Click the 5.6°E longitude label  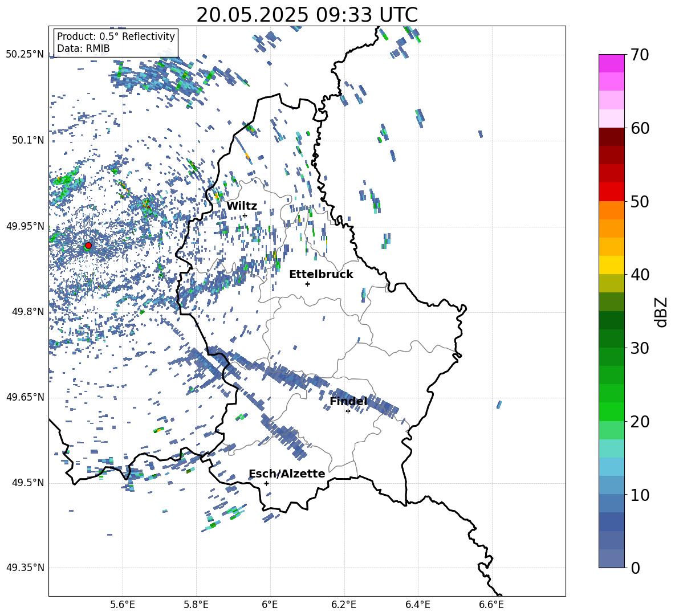[123, 605]
